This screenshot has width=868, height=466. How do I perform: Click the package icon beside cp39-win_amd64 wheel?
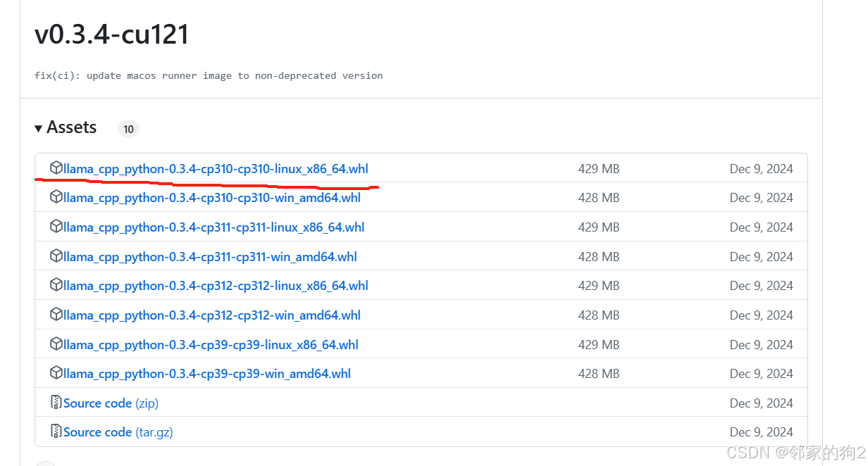coord(56,373)
